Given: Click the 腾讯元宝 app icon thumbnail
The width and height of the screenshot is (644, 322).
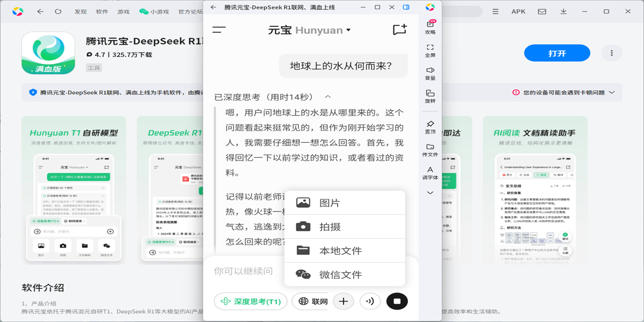Looking at the screenshot, I should 48,53.
